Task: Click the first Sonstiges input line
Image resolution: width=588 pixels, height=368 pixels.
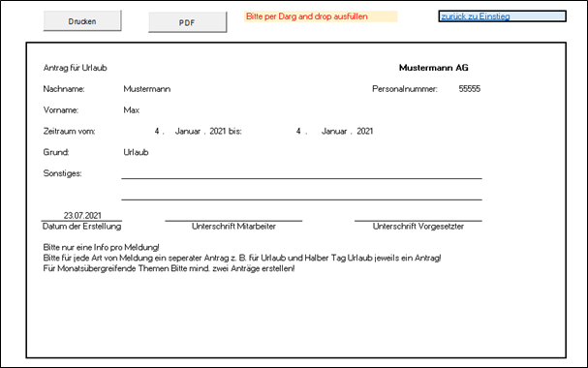Action: pos(301,178)
